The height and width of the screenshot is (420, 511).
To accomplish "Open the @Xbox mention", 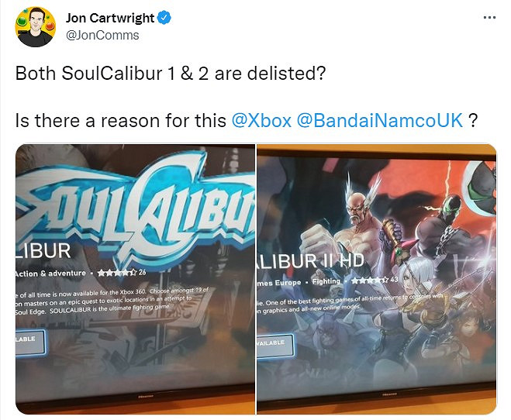I will pyautogui.click(x=261, y=120).
